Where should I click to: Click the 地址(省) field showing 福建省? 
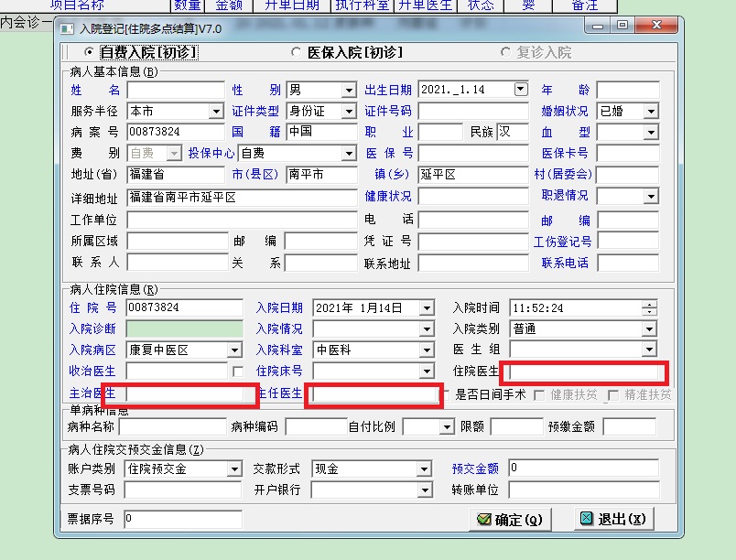point(176,175)
